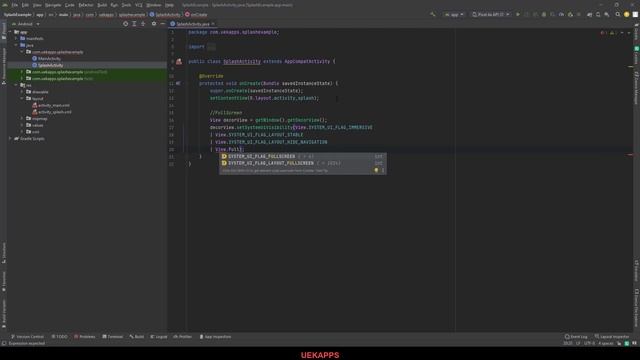Open the Build menu
This screenshot has width=640, height=360.
[102, 5]
